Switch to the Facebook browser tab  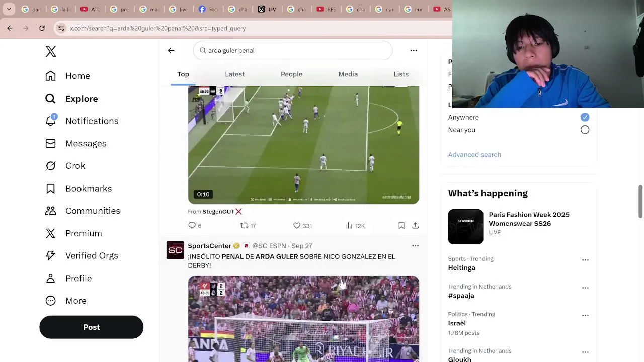[208, 9]
